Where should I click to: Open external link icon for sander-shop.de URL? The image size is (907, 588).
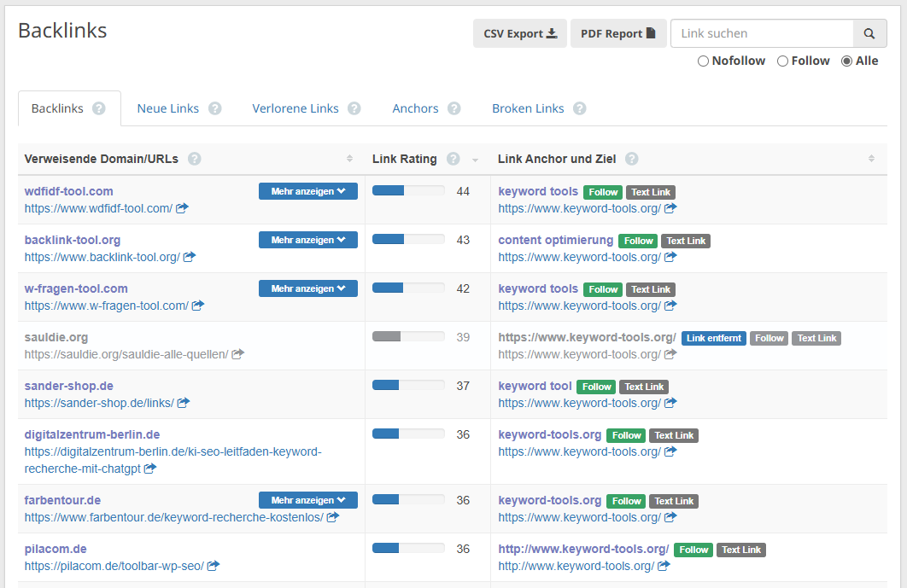click(184, 403)
